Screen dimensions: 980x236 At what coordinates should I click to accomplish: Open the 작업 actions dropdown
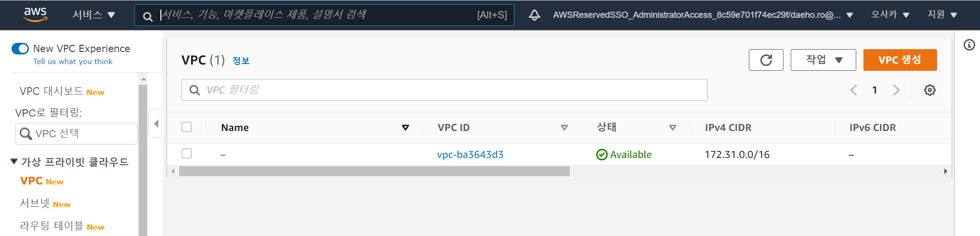pos(823,60)
